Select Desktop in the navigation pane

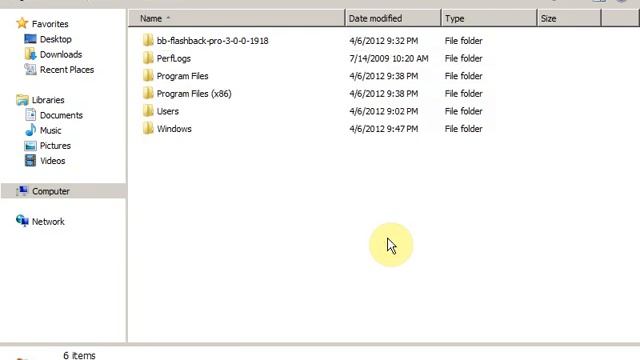pyautogui.click(x=56, y=39)
